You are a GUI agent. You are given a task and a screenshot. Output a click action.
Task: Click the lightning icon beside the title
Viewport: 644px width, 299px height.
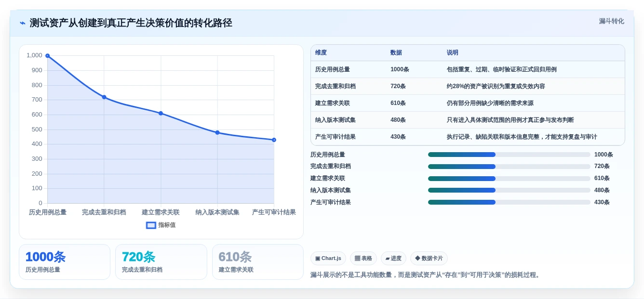(22, 23)
